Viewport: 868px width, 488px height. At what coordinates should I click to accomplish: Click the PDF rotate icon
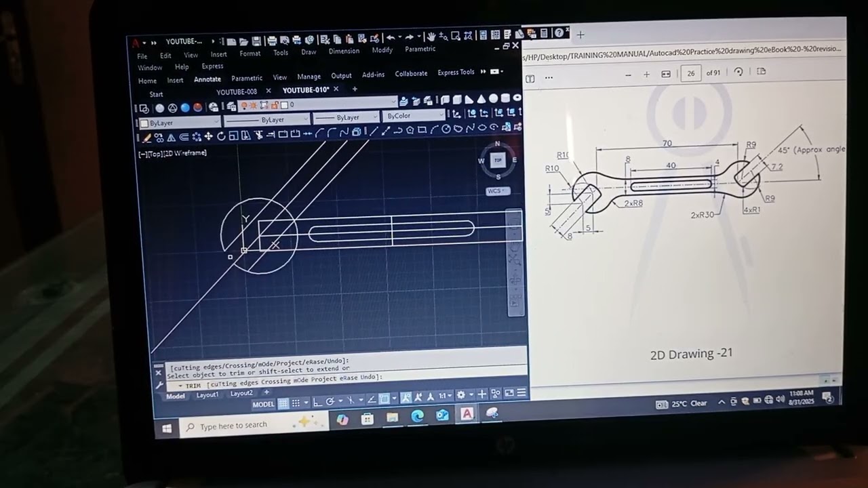[x=738, y=72]
